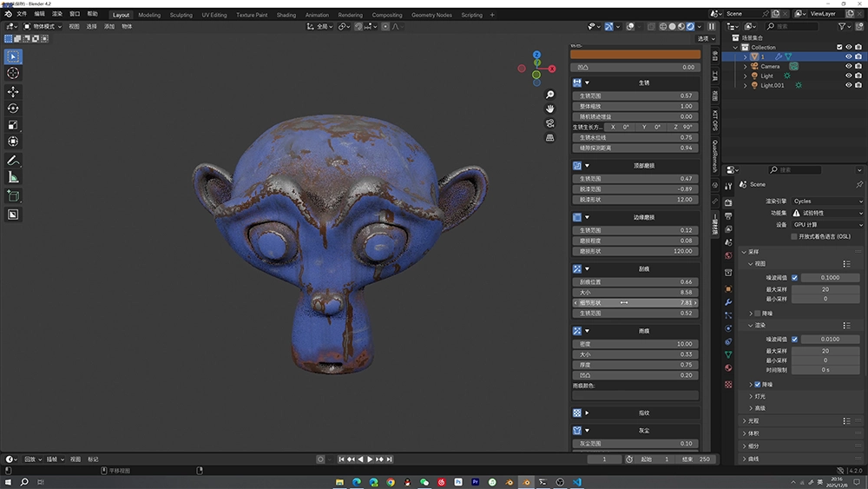
Task: Open the 编辑 (Edit) menu
Action: [x=39, y=15]
